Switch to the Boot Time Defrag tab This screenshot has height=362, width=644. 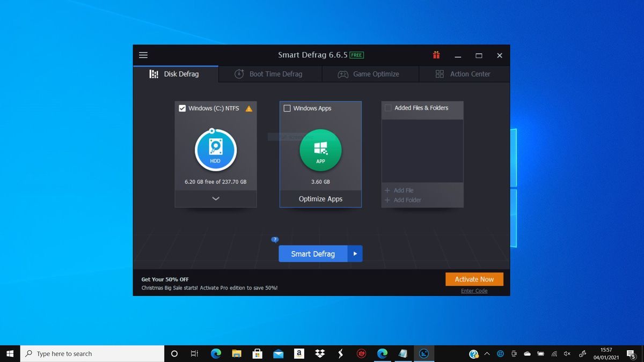coord(270,74)
